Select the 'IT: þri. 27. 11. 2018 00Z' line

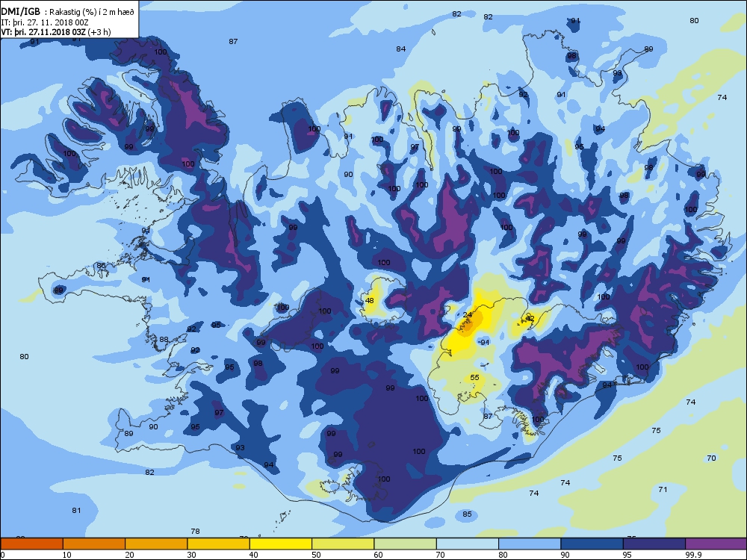[x=45, y=22]
